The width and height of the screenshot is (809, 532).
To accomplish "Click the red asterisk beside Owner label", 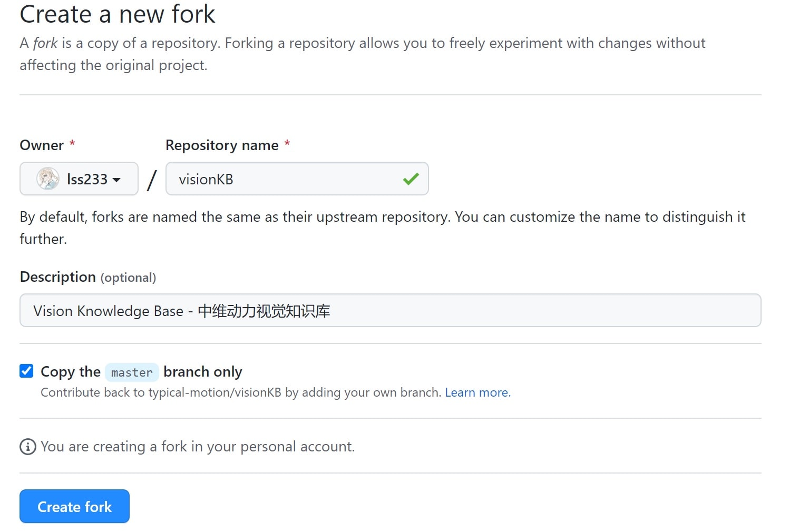I will [72, 143].
